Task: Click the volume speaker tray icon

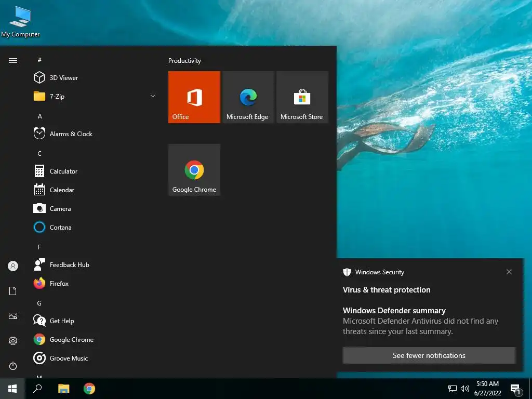Action: [x=465, y=389]
